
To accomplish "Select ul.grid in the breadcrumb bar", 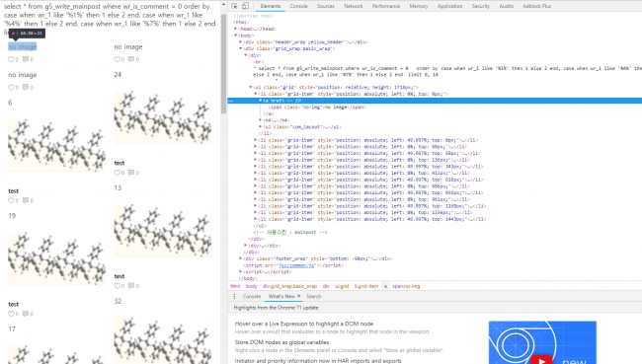I will pos(342,286).
